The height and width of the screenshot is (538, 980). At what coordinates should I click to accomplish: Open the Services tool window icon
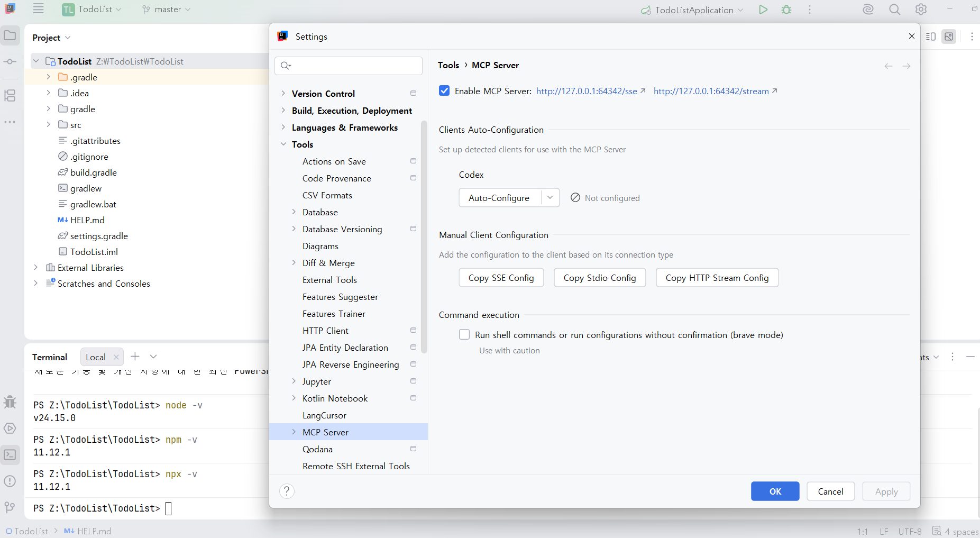(x=10, y=428)
